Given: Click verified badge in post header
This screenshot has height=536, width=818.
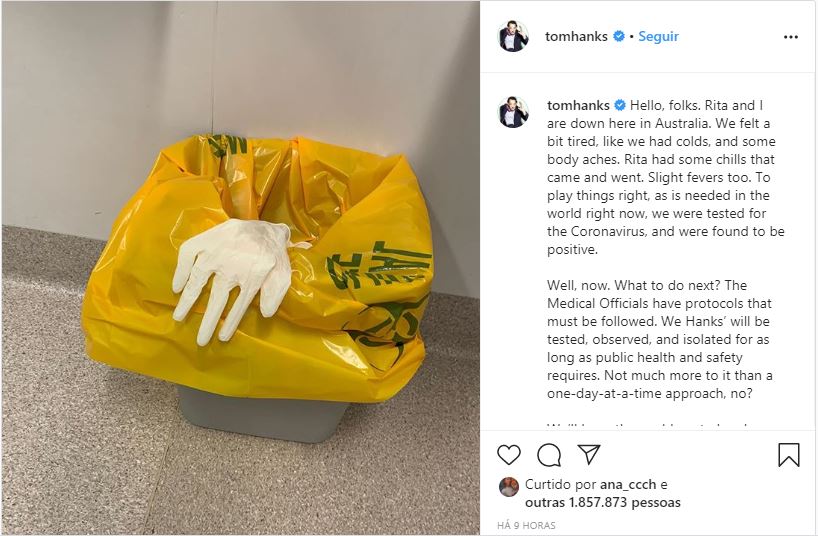Looking at the screenshot, I should 619,37.
